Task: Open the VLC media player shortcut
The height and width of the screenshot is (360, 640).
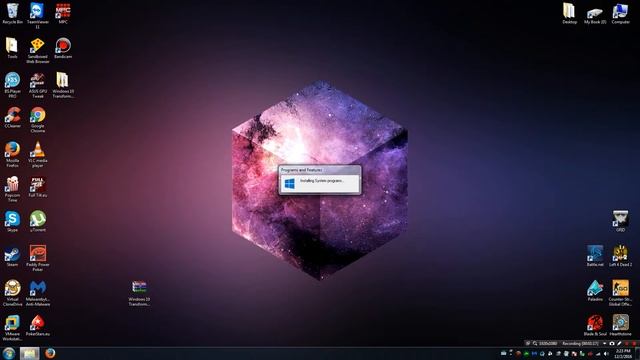Action: (x=38, y=154)
